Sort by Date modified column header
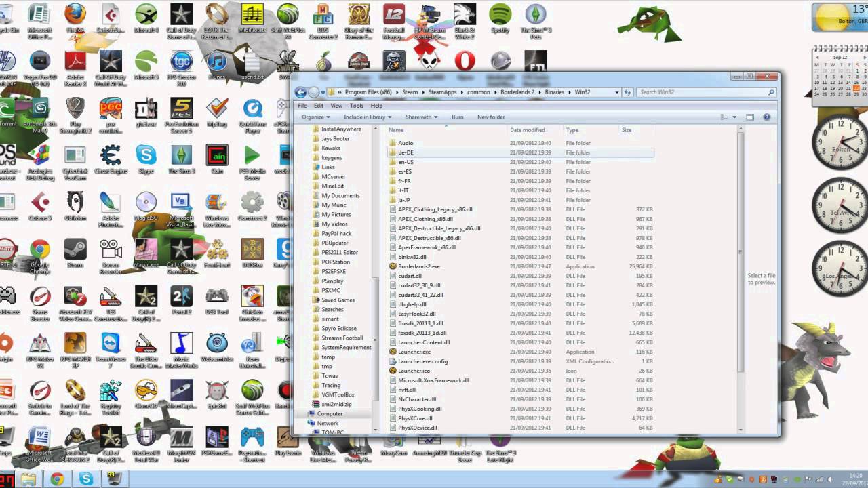Viewport: 868px width, 488px height. 535,130
